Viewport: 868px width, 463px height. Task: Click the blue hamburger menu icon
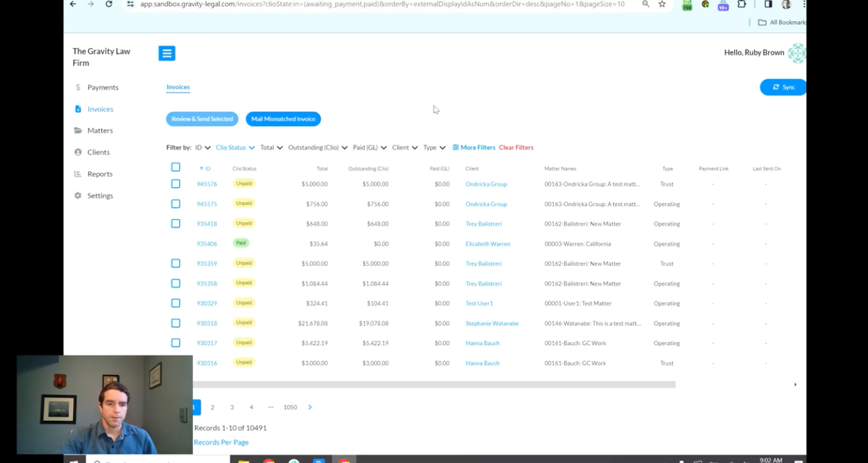167,53
